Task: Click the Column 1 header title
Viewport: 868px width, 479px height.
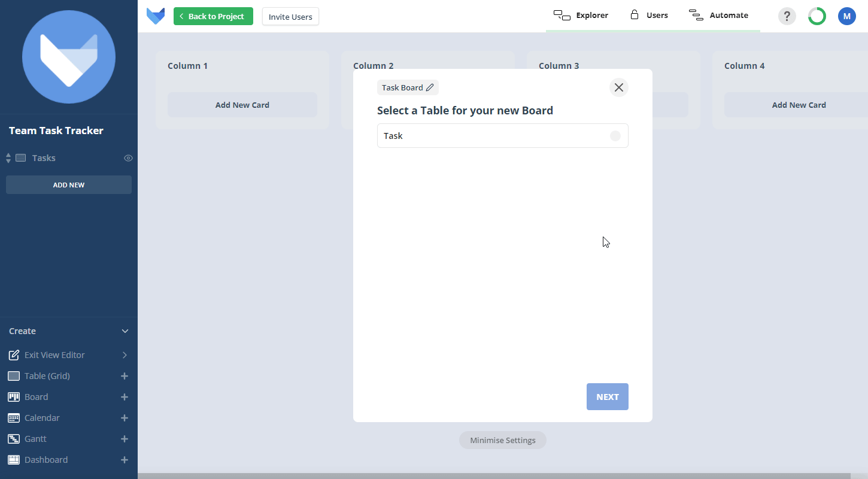Action: point(187,66)
